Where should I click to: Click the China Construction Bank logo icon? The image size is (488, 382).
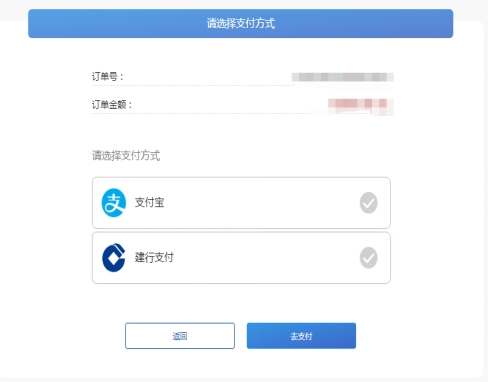(x=114, y=258)
